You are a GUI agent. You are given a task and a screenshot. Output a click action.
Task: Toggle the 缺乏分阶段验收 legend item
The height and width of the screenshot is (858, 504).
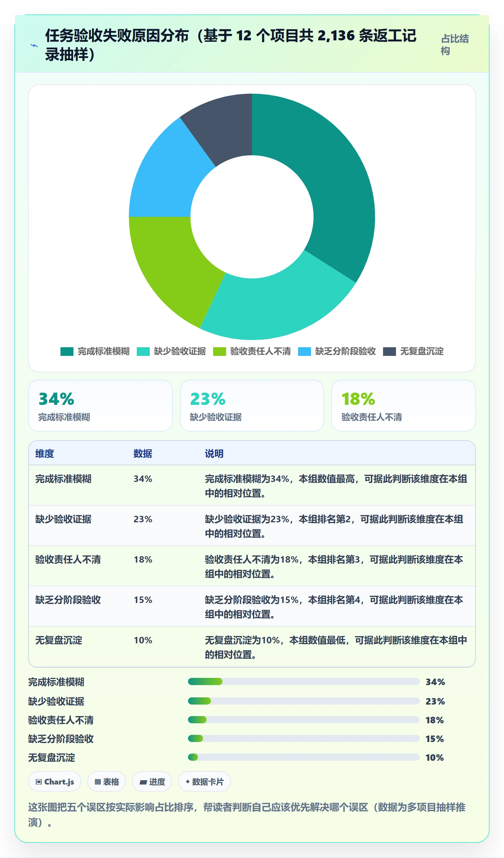tap(337, 351)
